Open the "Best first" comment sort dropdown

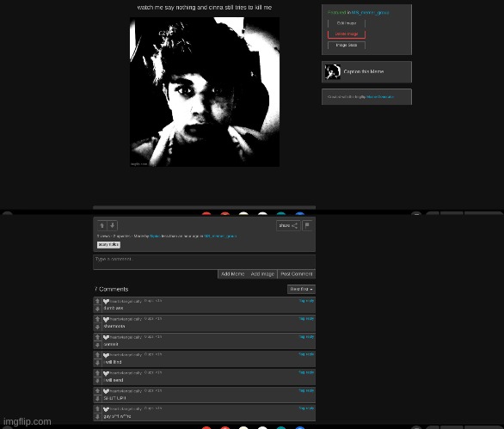(301, 289)
